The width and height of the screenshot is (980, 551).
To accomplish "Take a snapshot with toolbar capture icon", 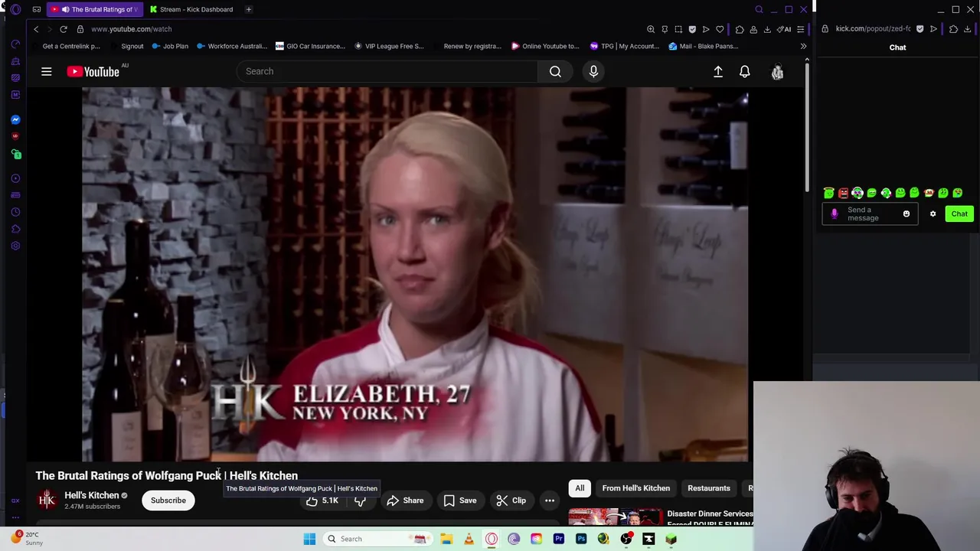I will (678, 29).
